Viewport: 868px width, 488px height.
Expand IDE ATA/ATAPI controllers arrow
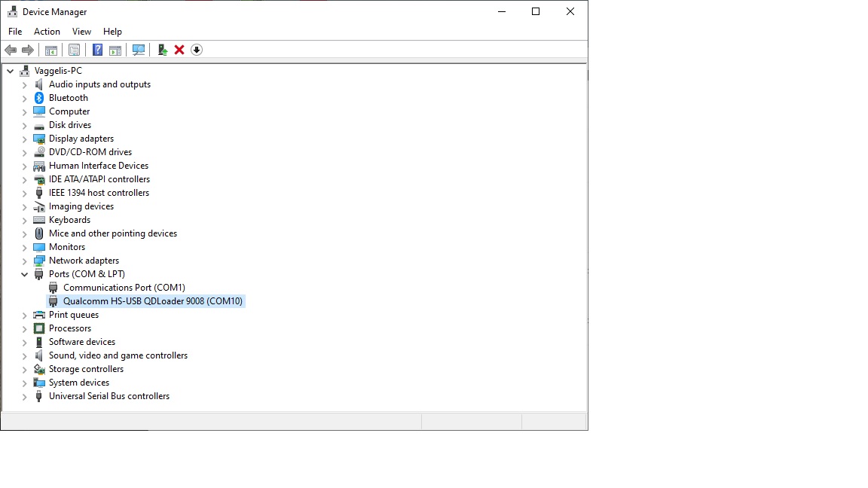[x=24, y=180]
